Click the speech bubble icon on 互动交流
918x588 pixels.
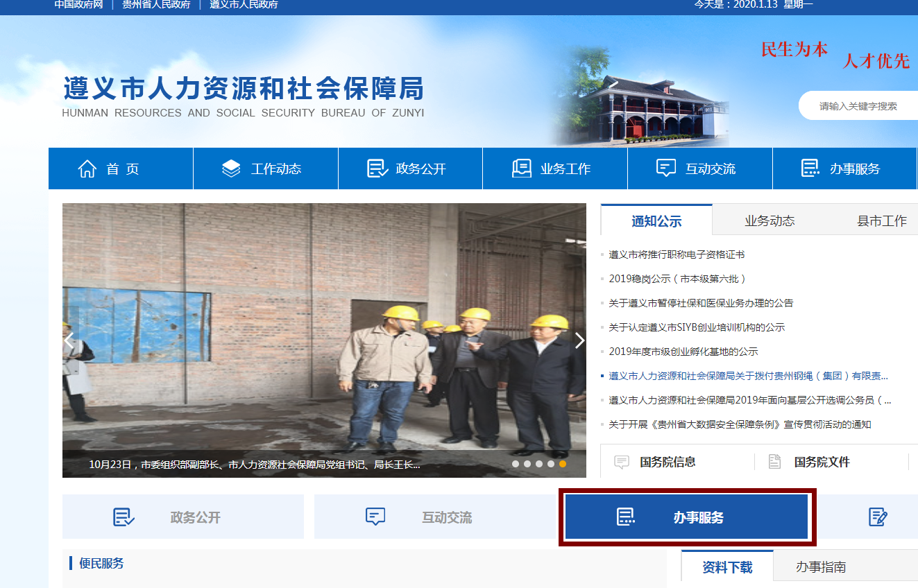coord(665,167)
